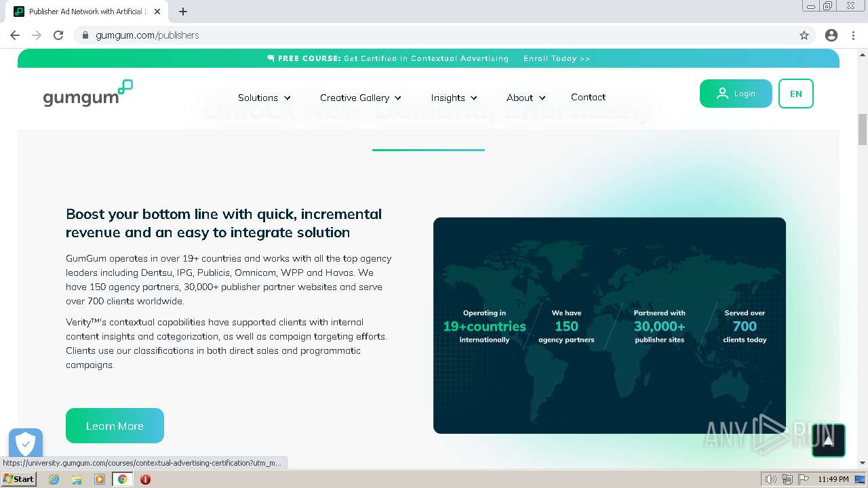Expand the Creative Gallery menu
The width and height of the screenshot is (868, 488).
(361, 98)
